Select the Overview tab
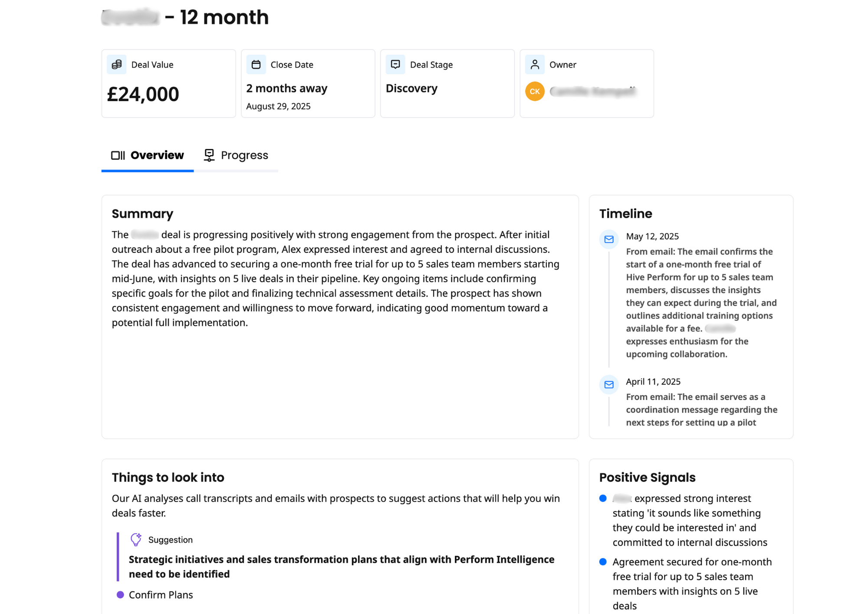 [148, 155]
